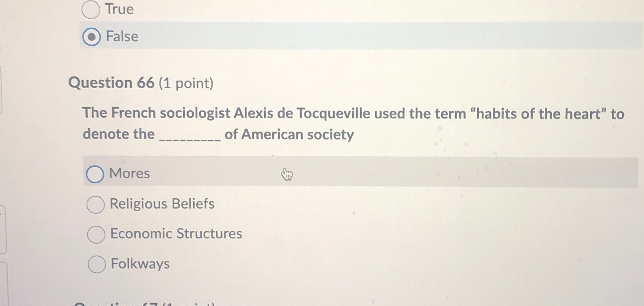Image resolution: width=644 pixels, height=306 pixels.
Task: Deselect the filled False radio control
Action: click(x=92, y=36)
